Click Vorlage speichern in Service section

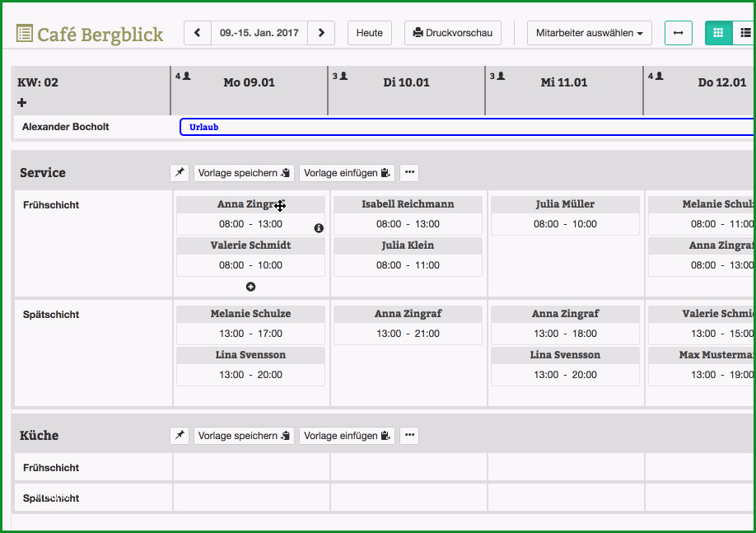coord(244,173)
